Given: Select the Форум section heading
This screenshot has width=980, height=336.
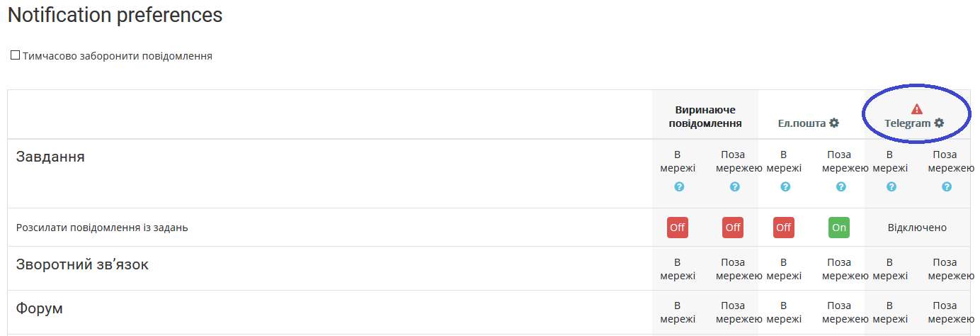Looking at the screenshot, I should coord(40,308).
